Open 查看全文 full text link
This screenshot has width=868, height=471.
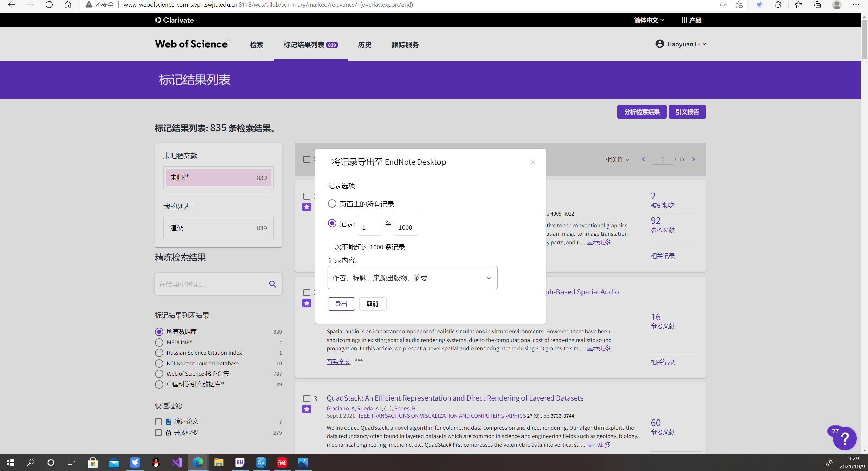click(338, 362)
